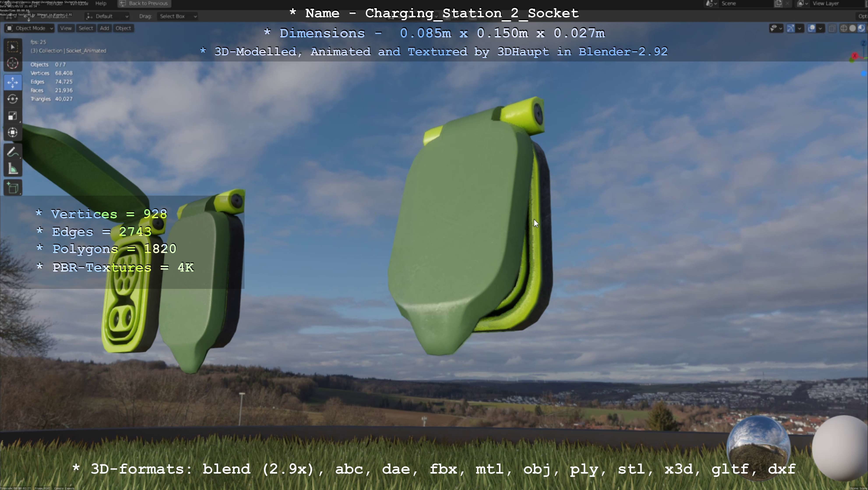Switch to solid viewport shading
The height and width of the screenshot is (490, 868).
852,28
